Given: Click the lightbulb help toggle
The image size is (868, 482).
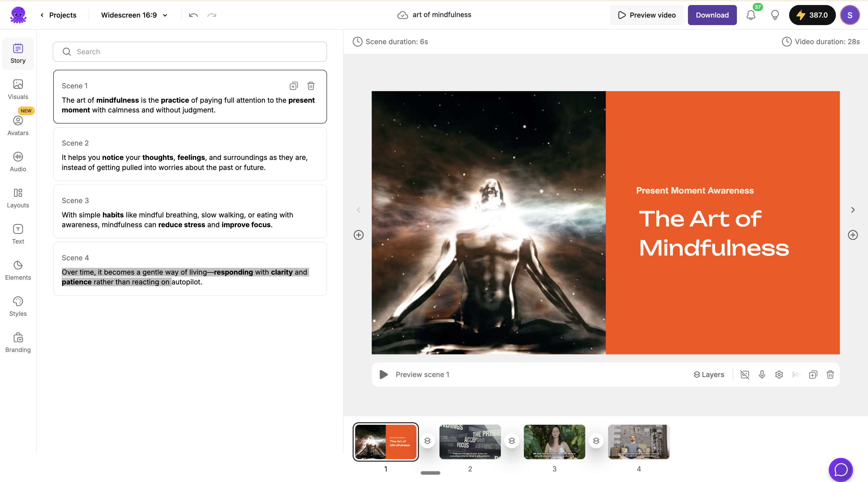Looking at the screenshot, I should click(775, 15).
